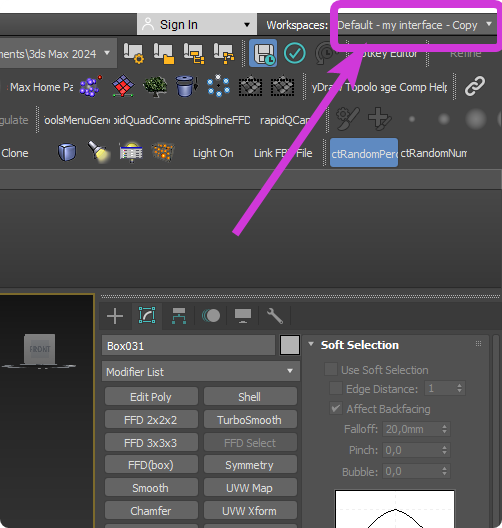Collapse the Soft Selection rollout
This screenshot has width=502, height=528.
click(x=311, y=344)
